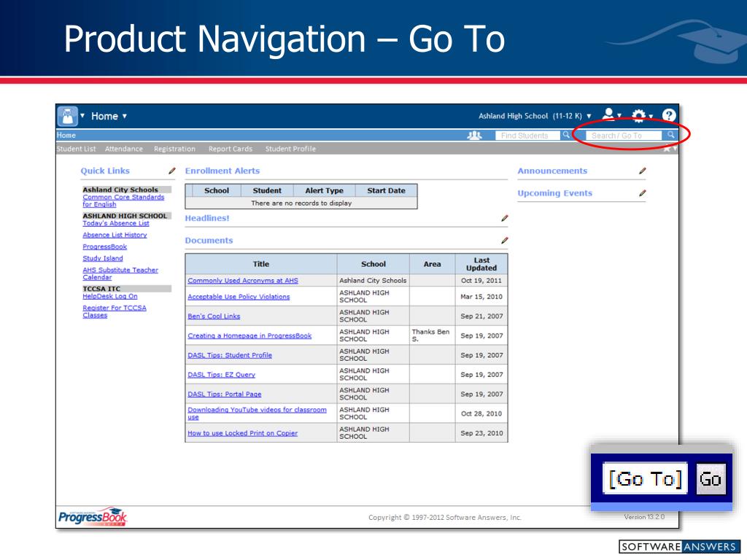Click the Go button
Image resolution: width=747 pixels, height=560 pixels.
coord(711,479)
